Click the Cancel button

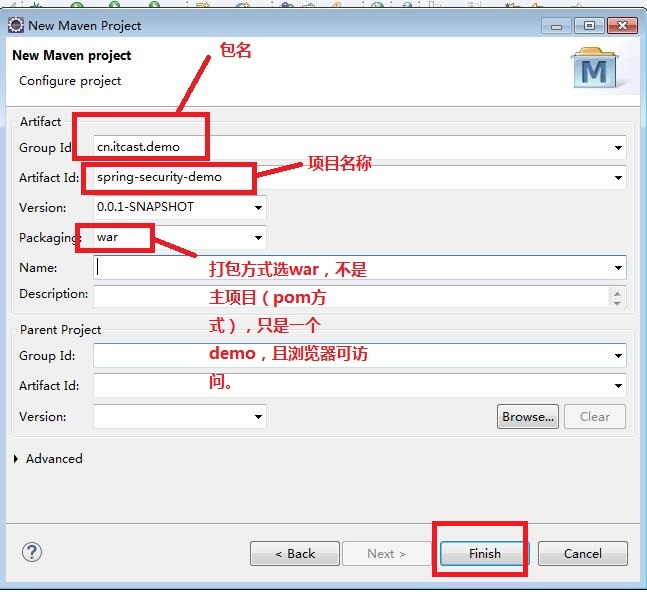point(583,553)
